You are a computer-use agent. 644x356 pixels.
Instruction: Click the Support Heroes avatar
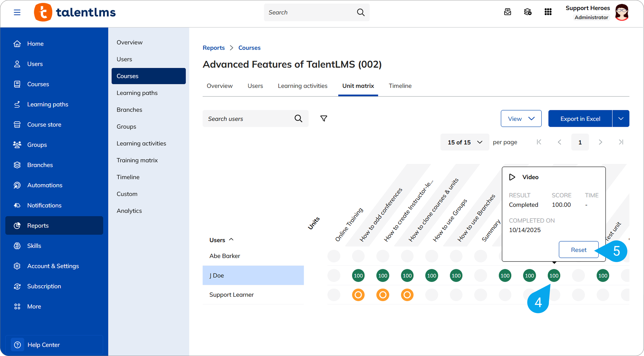pos(622,12)
